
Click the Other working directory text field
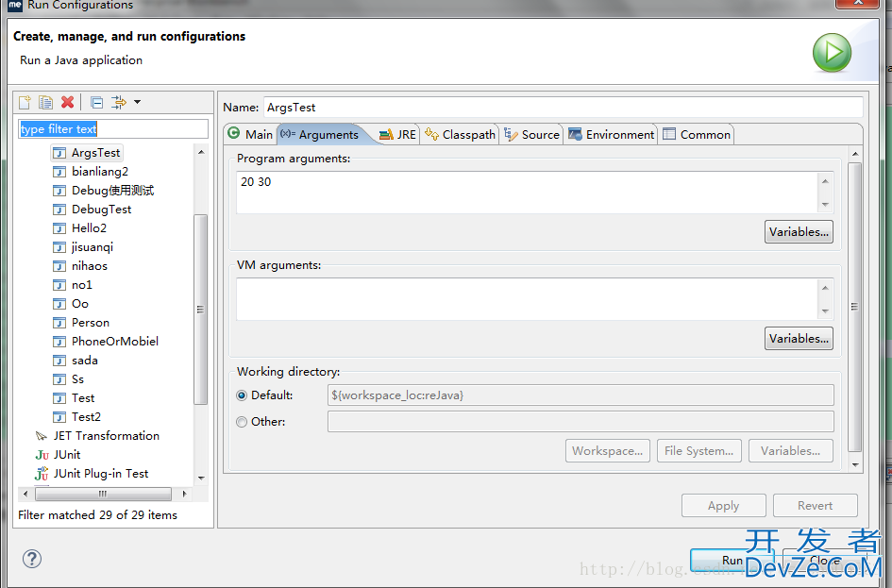581,422
